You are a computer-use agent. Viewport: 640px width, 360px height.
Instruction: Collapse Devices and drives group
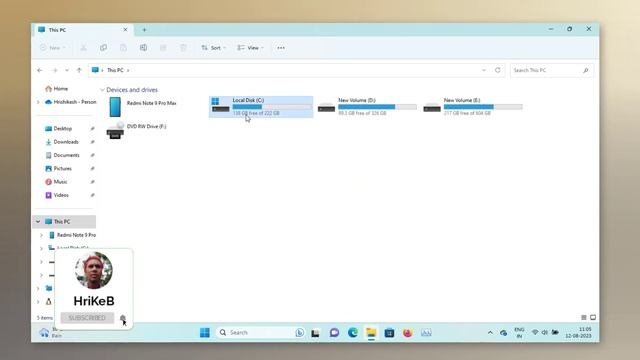(102, 90)
